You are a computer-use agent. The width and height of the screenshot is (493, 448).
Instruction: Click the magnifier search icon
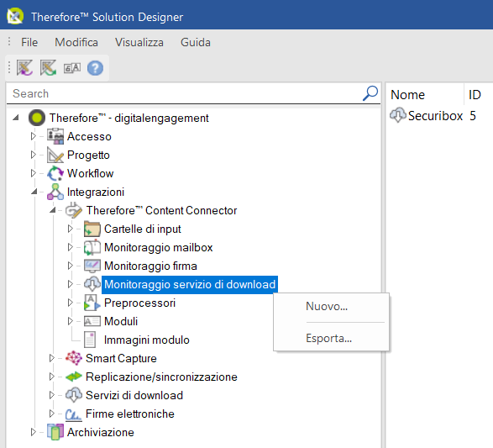[370, 93]
